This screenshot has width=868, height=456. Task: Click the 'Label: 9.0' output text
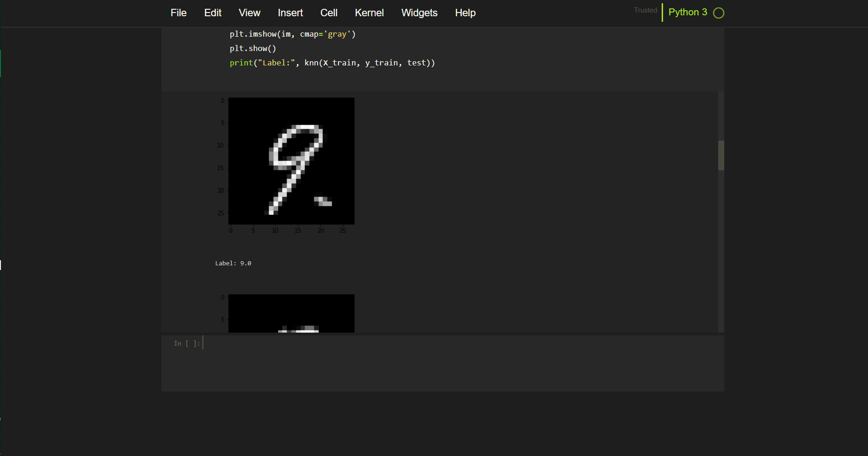click(x=233, y=263)
